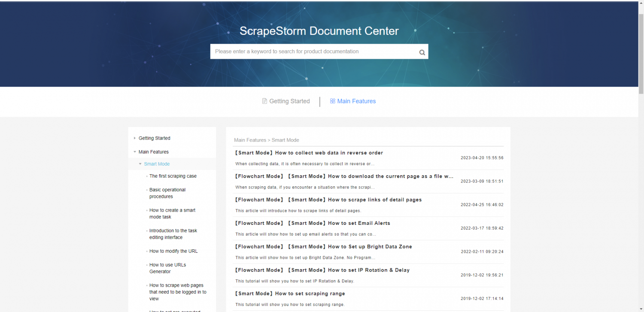Screen dimensions: 644x312
Task: Select Smart Mode in the sidebar
Action: 157,164
